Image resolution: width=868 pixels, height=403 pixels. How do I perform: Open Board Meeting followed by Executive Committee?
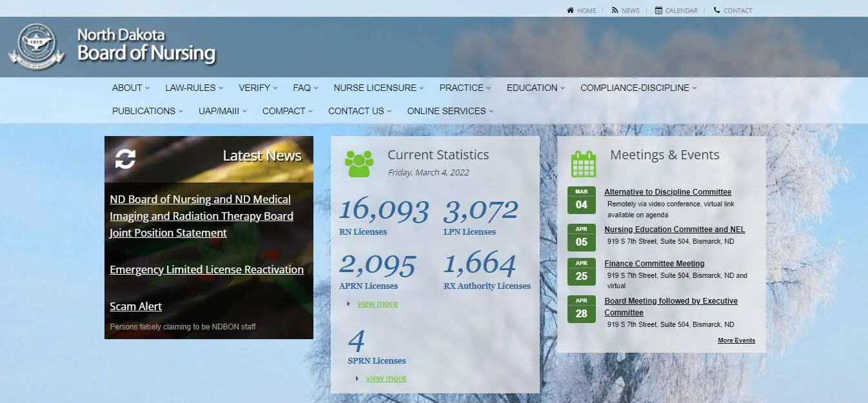671,307
